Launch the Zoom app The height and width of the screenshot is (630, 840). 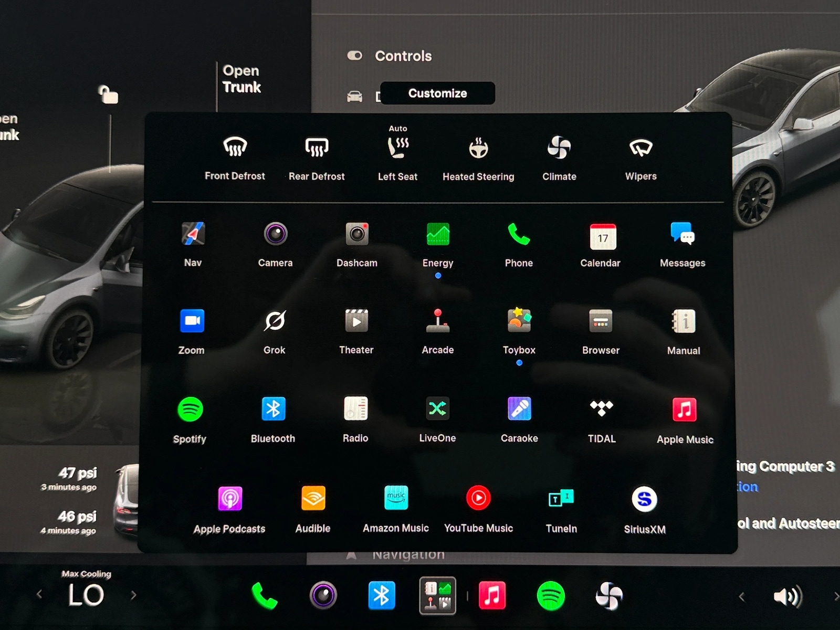(x=192, y=332)
